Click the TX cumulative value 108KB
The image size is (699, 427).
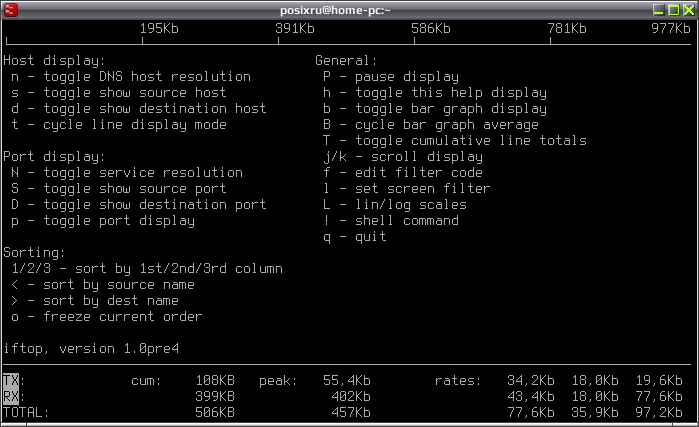[x=215, y=381]
